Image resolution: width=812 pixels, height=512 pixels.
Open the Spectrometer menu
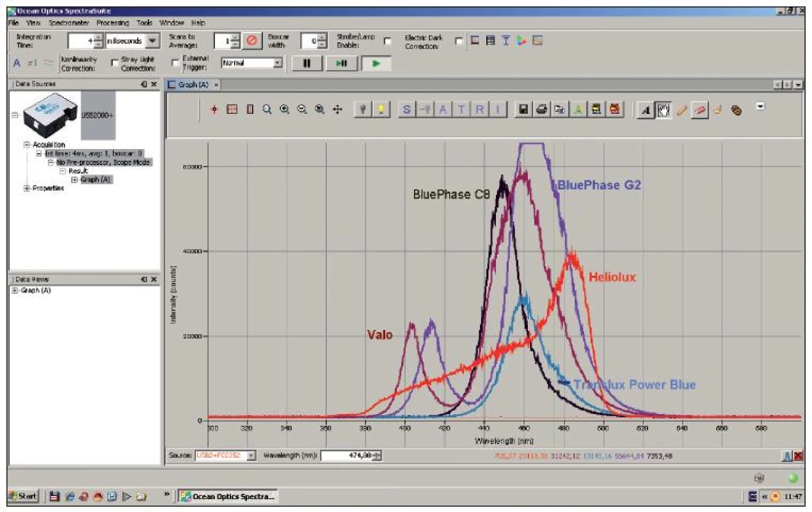70,22
